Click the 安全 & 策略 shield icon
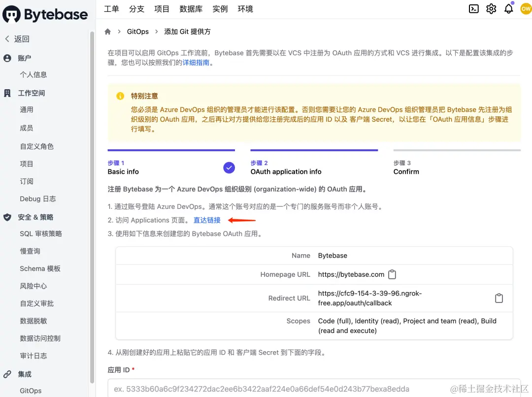The image size is (532, 397). [x=7, y=217]
